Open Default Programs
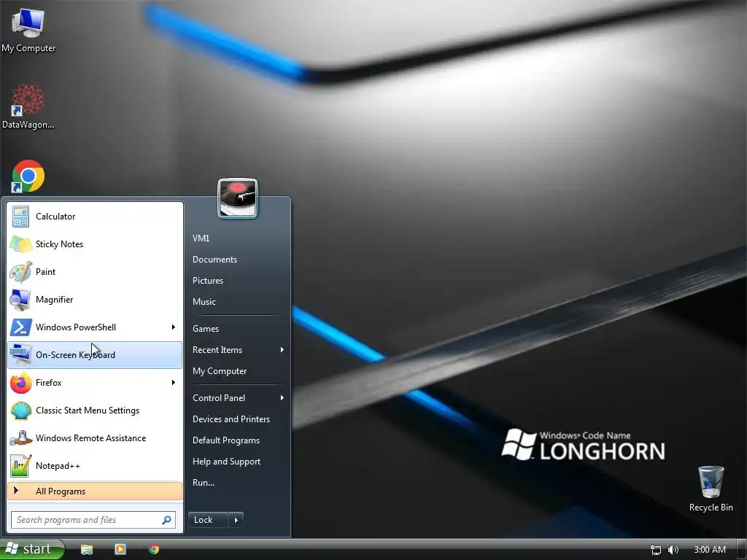 click(x=226, y=440)
